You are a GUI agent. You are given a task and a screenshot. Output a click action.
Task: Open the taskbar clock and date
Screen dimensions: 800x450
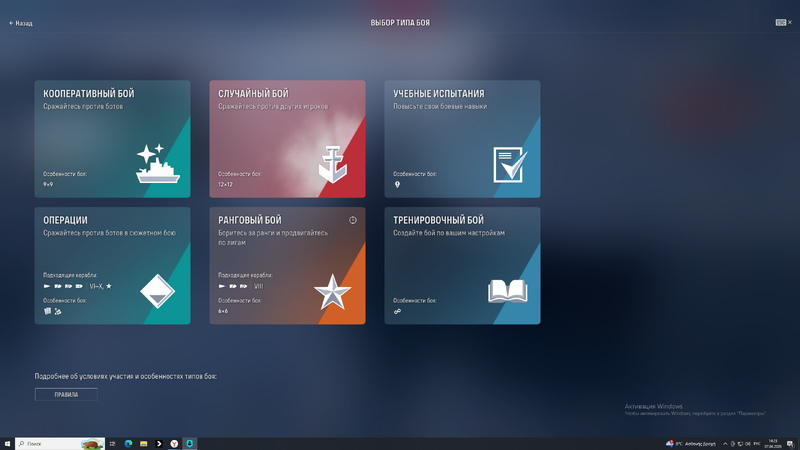click(x=773, y=444)
